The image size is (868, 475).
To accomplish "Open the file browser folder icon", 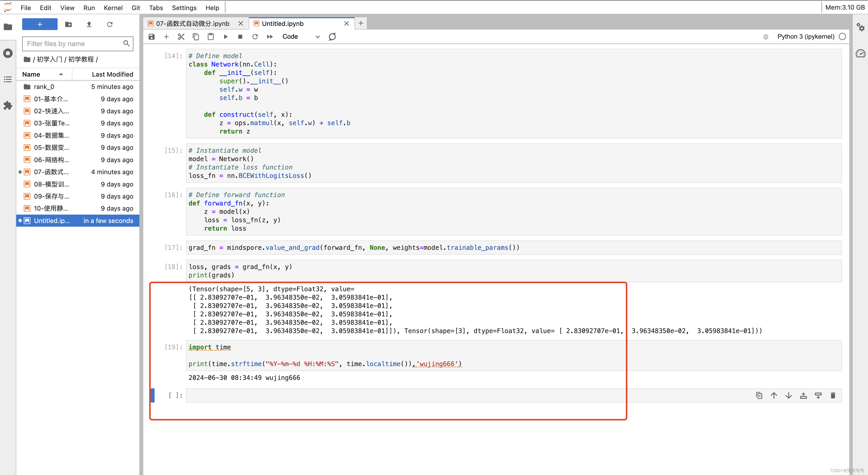I will coord(8,27).
